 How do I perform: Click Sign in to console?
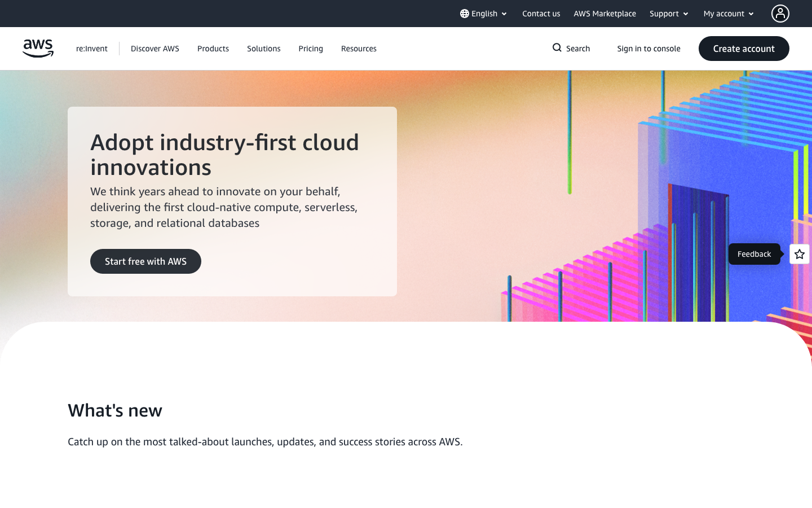[x=648, y=49]
